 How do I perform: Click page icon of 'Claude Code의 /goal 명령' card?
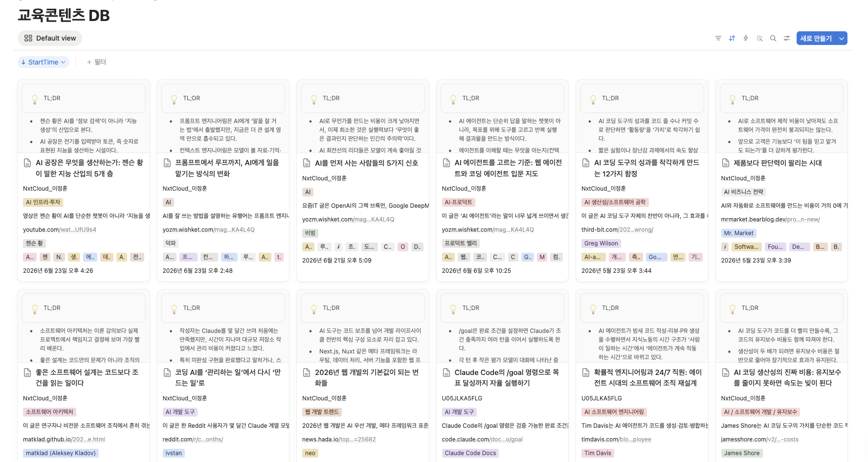[x=446, y=373]
